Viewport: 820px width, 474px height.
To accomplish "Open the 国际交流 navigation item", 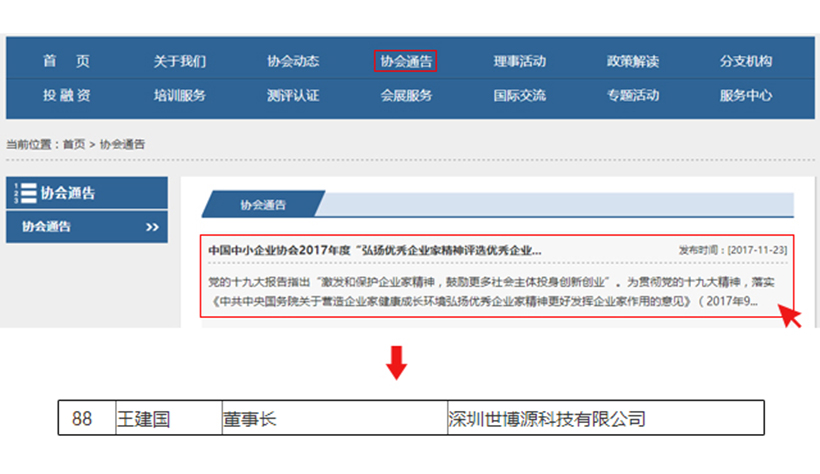I will (x=519, y=96).
